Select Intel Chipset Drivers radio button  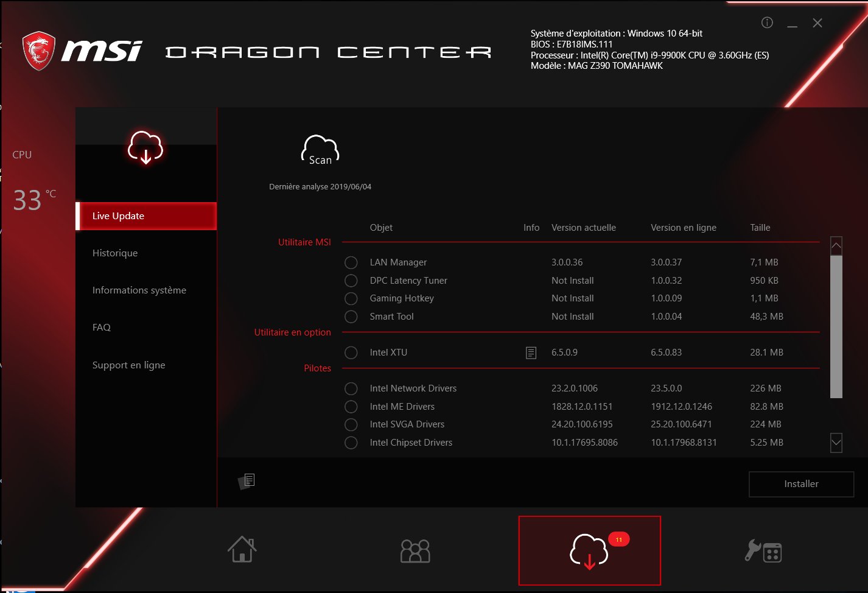[x=351, y=443]
